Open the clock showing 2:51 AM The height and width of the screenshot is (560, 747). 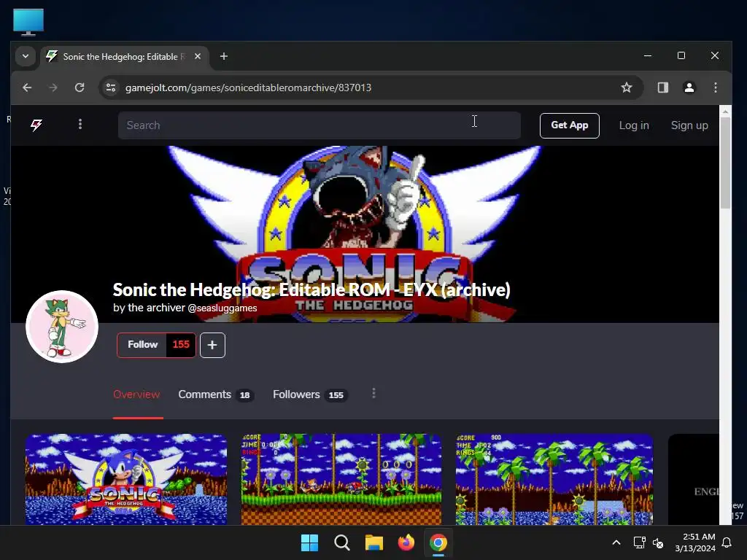(695, 542)
